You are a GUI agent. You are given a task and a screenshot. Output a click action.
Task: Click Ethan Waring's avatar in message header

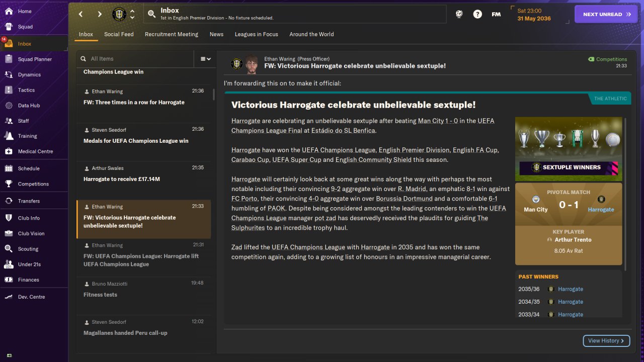(x=251, y=64)
